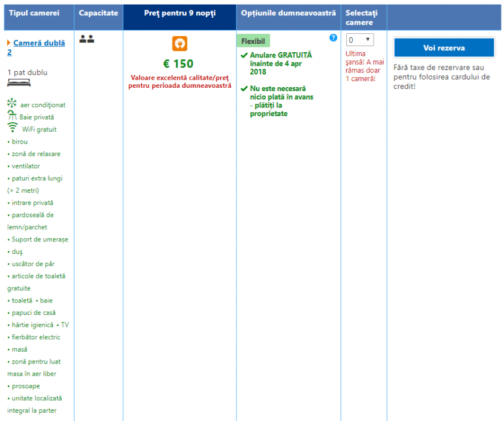Click the orange value-deal badge icon
504x421 pixels.
(179, 43)
